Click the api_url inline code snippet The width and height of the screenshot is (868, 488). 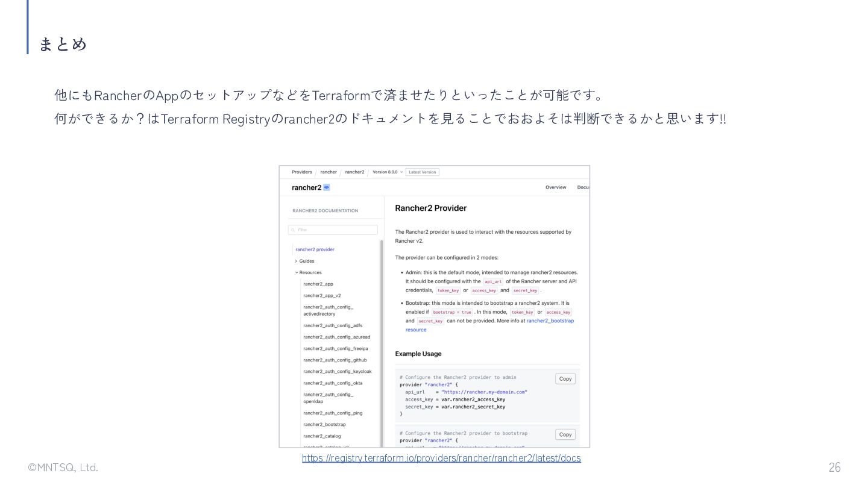click(x=493, y=281)
